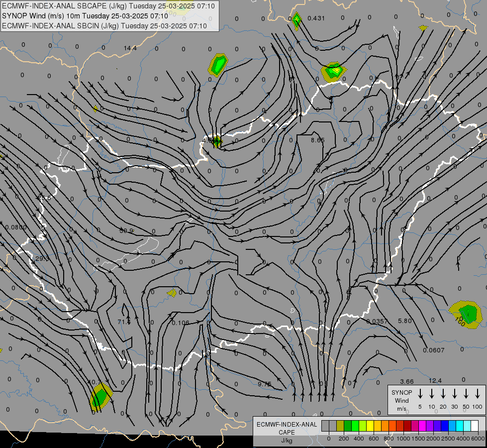Click the 200 tick label on the CAPE scale

tap(344, 439)
